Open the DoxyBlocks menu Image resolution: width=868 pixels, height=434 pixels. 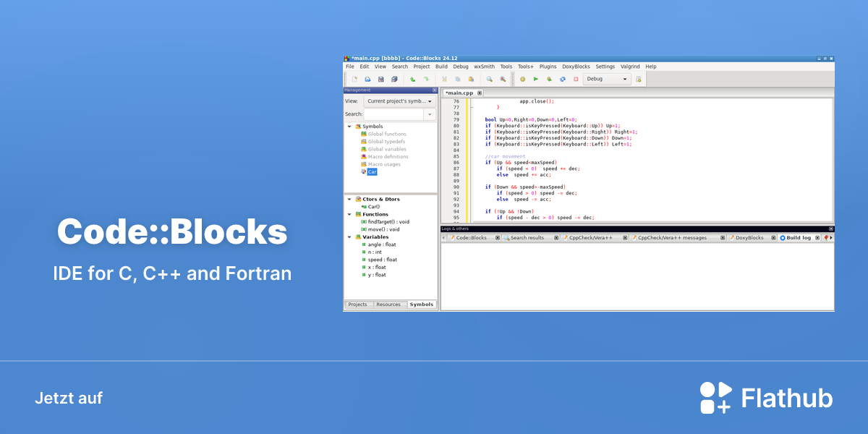(x=576, y=67)
